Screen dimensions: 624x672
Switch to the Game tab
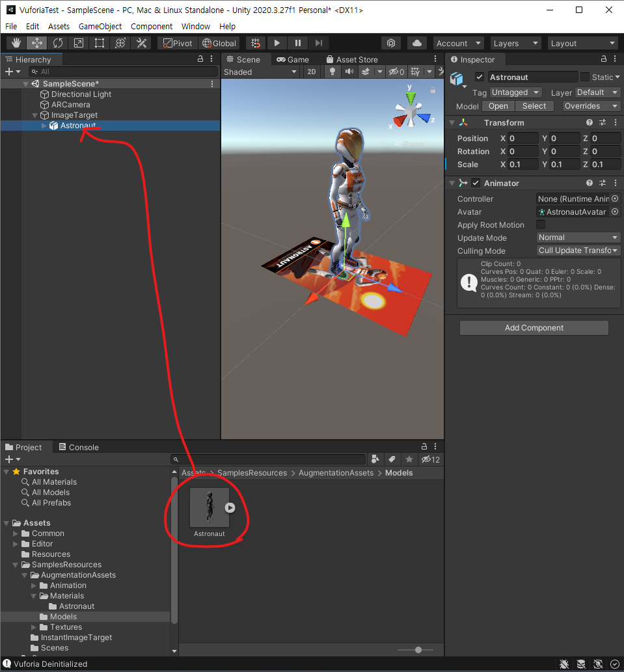pyautogui.click(x=293, y=60)
